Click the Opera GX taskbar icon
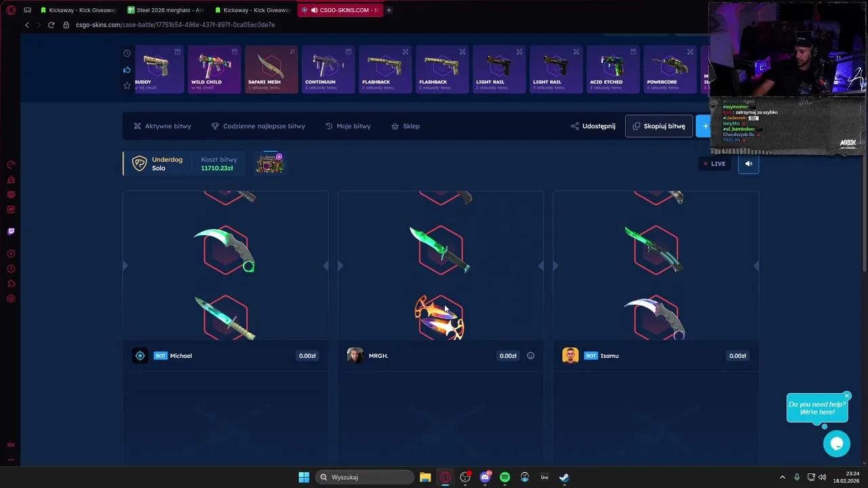 click(445, 477)
